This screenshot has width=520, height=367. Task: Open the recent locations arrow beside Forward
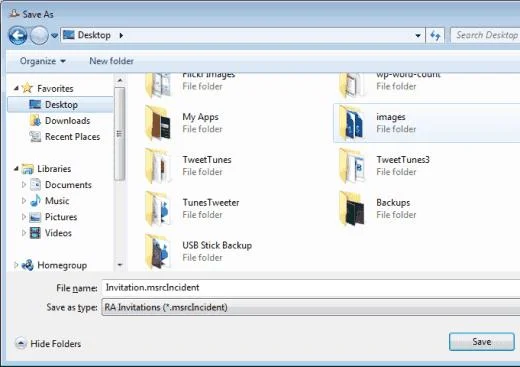pos(54,35)
